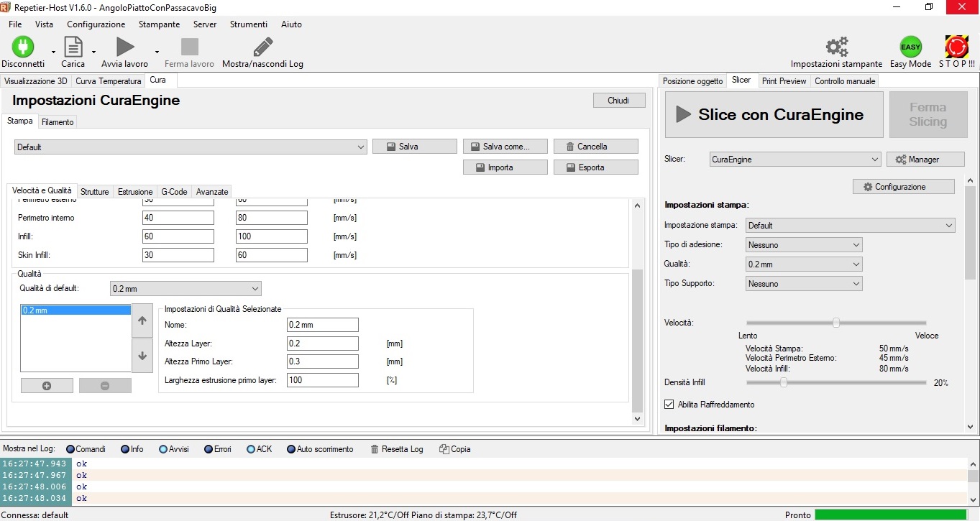This screenshot has height=521, width=980.
Task: Open Qualità di default dropdown
Action: [186, 289]
